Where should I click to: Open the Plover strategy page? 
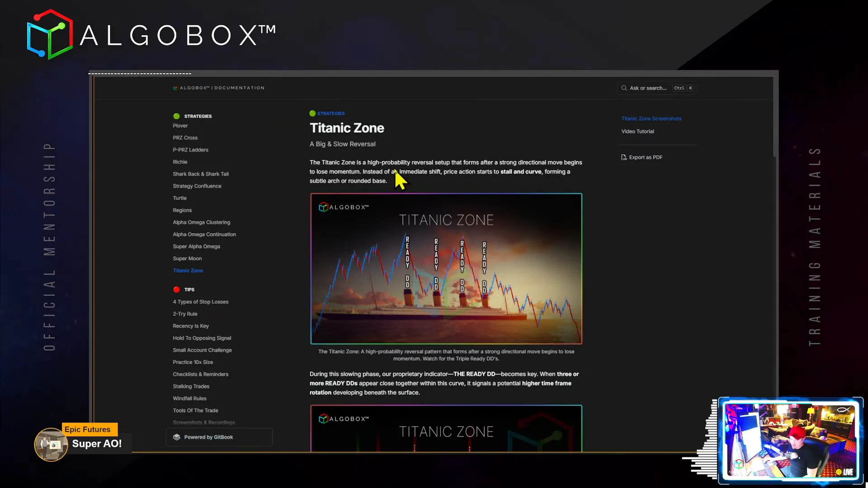[180, 126]
